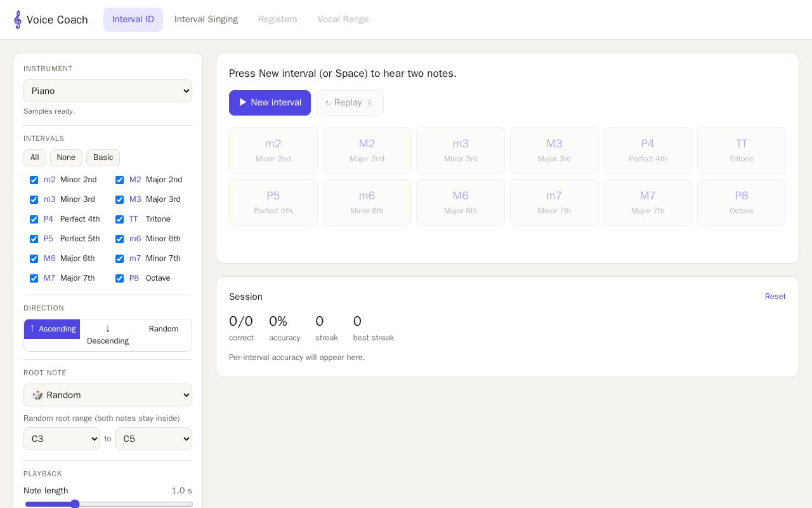Toggle the Minor 6th checkbox
The height and width of the screenshot is (508, 812).
point(119,239)
